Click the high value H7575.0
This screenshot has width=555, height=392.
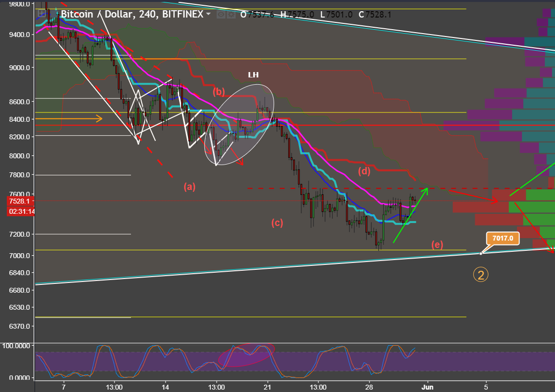pyautogui.click(x=297, y=15)
